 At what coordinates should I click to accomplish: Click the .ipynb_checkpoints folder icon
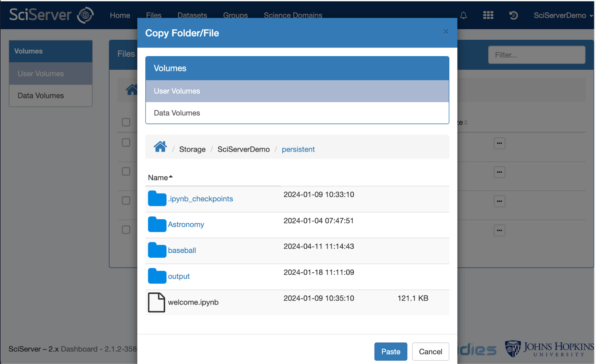point(157,198)
